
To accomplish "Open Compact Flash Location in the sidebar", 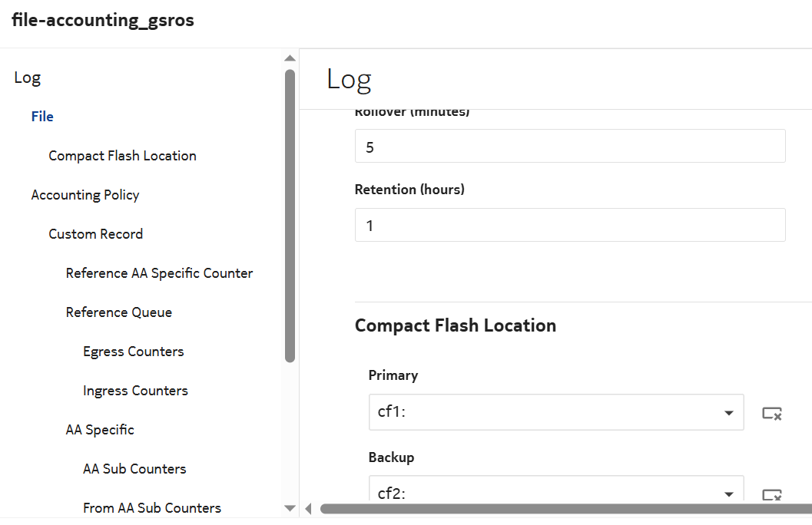I will (122, 155).
